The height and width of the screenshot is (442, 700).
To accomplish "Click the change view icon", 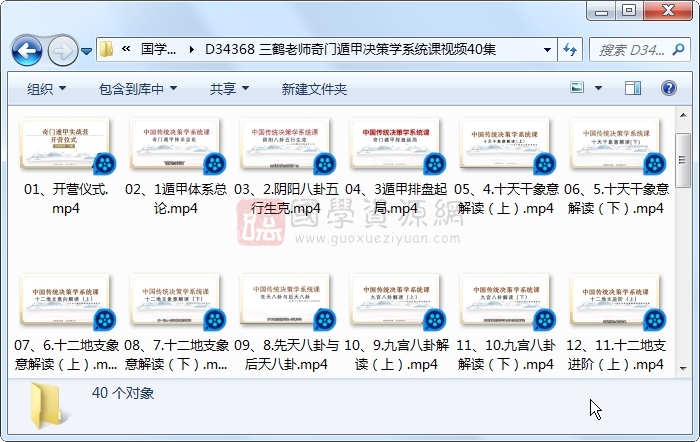I will [x=577, y=88].
